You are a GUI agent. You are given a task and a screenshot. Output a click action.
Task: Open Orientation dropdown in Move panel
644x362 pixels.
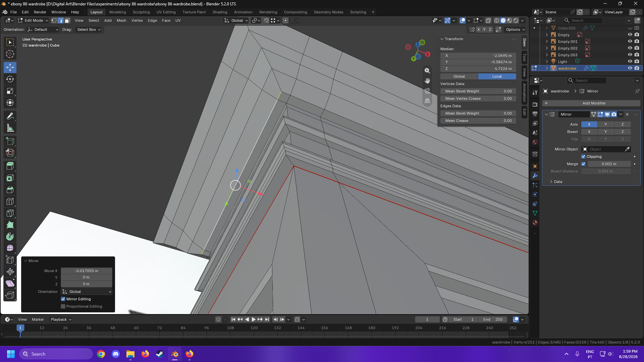pos(87,292)
